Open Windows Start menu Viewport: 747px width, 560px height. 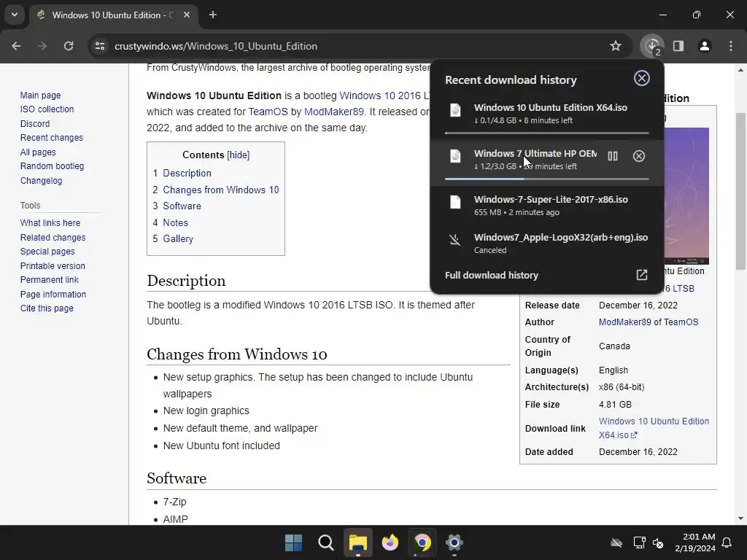pos(293,542)
